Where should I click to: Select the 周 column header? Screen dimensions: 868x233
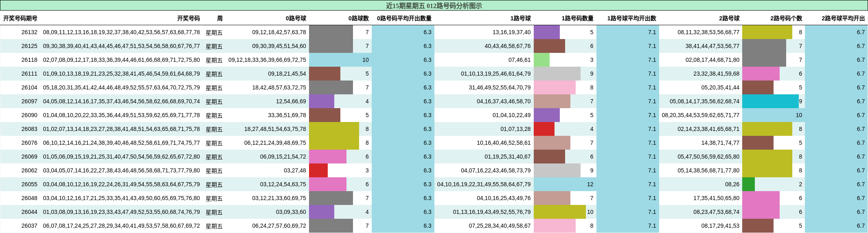pos(220,18)
